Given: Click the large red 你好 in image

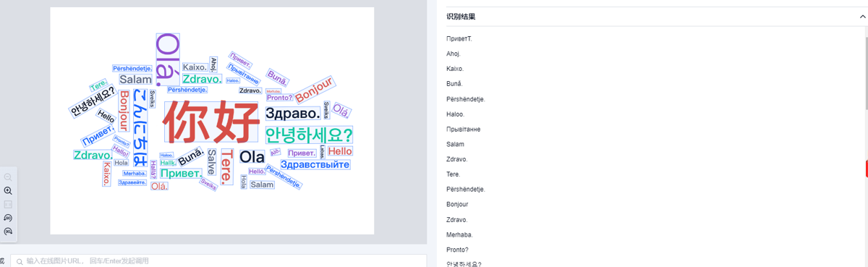Looking at the screenshot, I should coord(211,122).
